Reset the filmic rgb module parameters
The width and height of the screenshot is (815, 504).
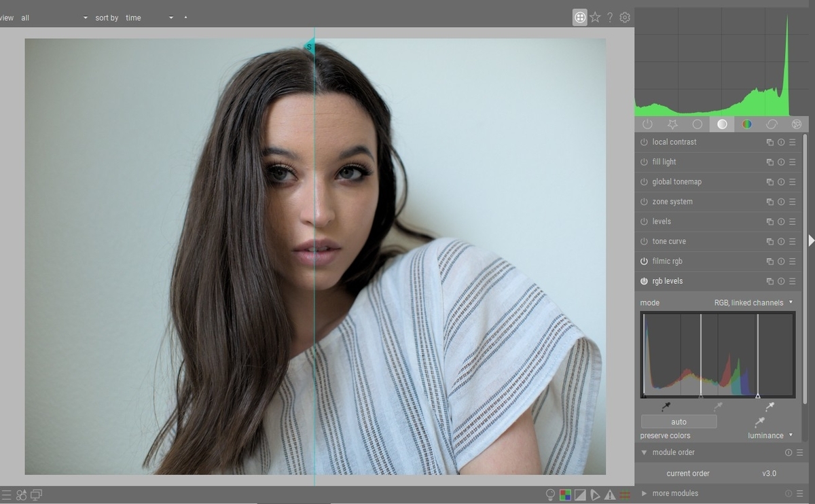coord(781,262)
